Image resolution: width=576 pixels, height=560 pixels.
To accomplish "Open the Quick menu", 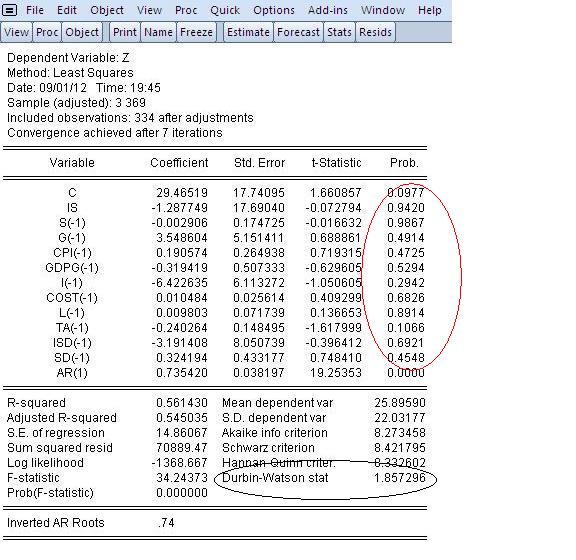I will 225,10.
